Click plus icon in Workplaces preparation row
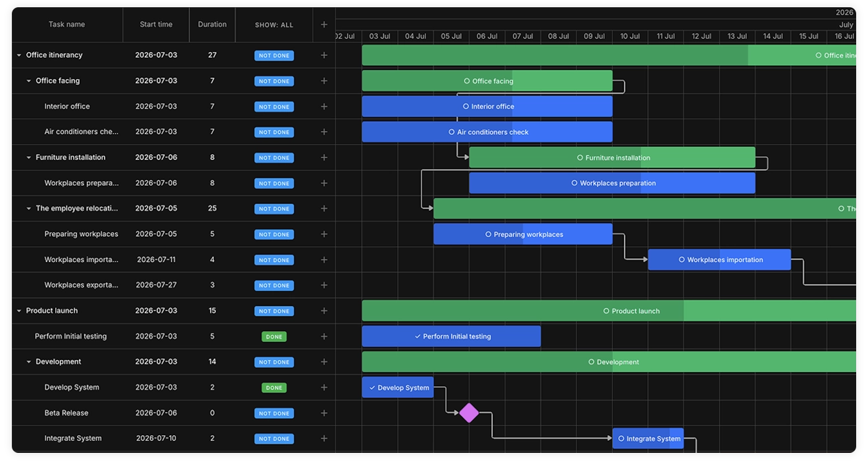The height and width of the screenshot is (470, 868). pyautogui.click(x=324, y=183)
